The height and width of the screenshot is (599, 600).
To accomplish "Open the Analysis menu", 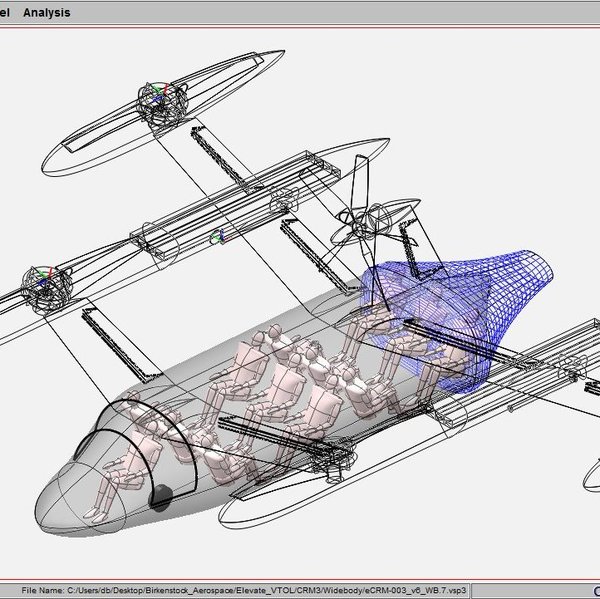I will point(46,13).
